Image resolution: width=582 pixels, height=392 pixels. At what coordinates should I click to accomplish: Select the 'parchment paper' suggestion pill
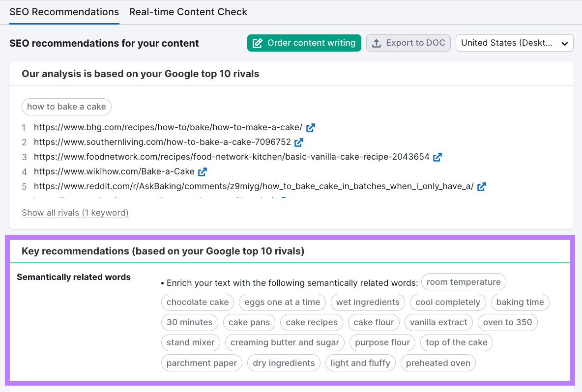(x=202, y=363)
